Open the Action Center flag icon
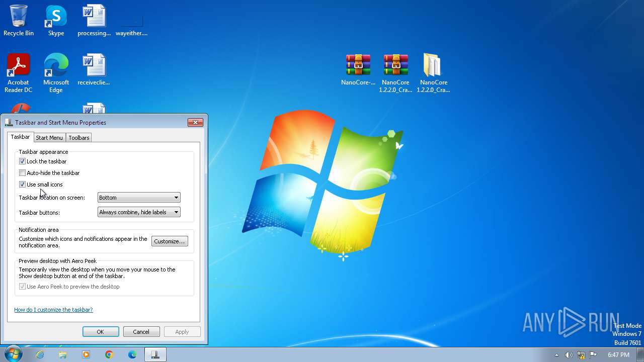This screenshot has height=362, width=644. [593, 355]
